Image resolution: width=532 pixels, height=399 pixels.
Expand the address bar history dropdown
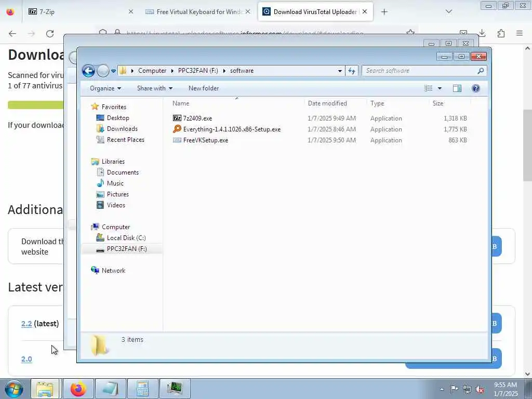click(x=340, y=71)
